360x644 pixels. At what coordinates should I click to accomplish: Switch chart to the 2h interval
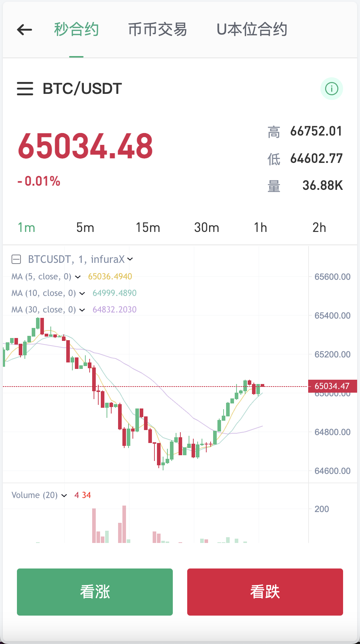coord(319,227)
